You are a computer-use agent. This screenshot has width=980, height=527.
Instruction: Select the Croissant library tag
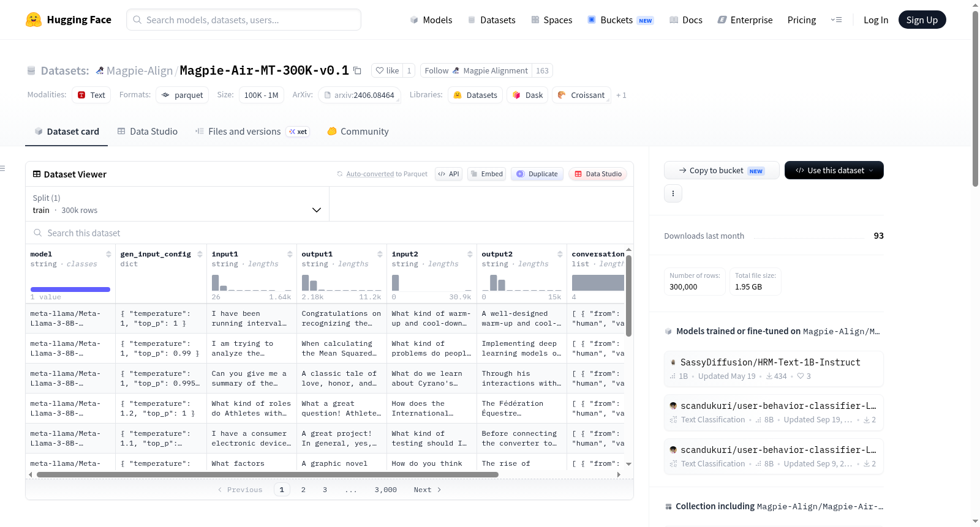tap(581, 95)
